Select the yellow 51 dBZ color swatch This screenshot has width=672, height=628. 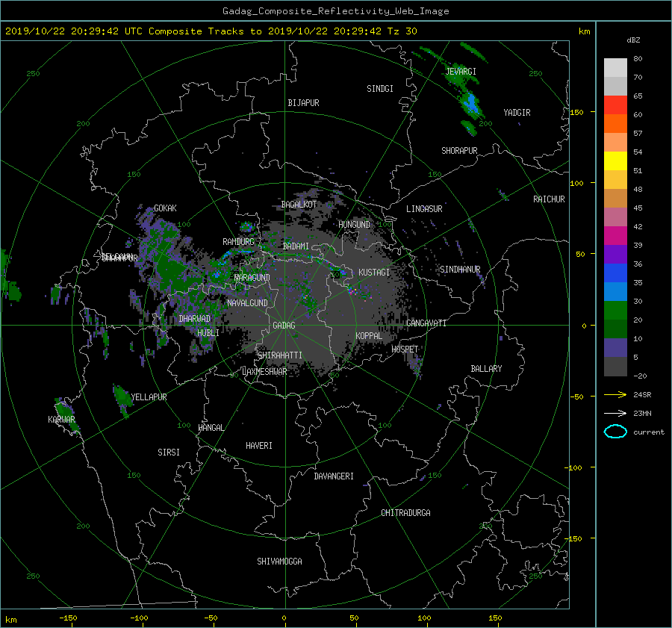615,161
